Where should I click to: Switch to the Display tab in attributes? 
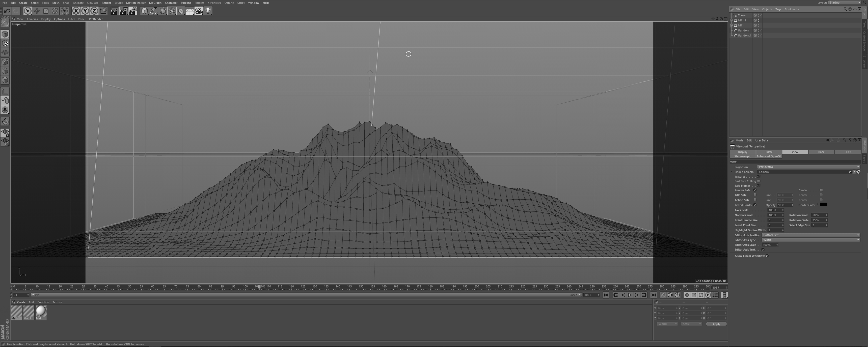743,152
